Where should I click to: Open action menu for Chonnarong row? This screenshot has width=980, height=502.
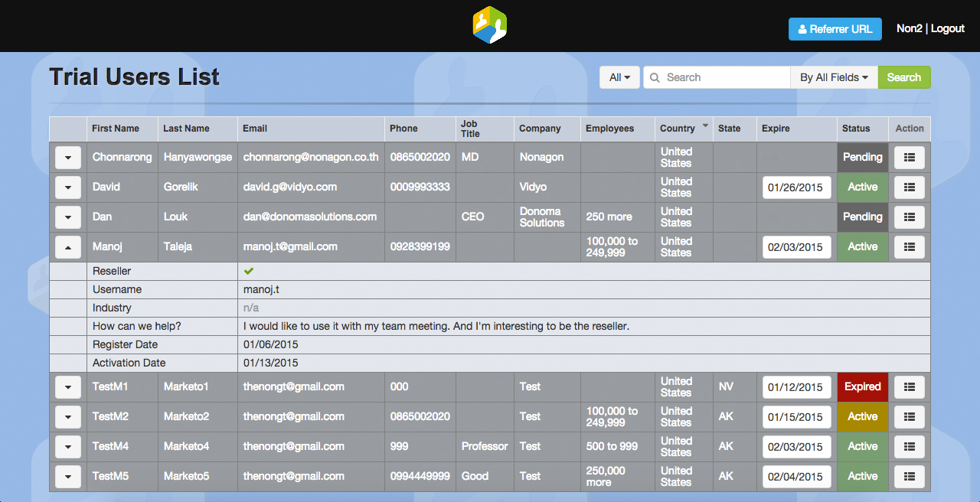click(909, 158)
